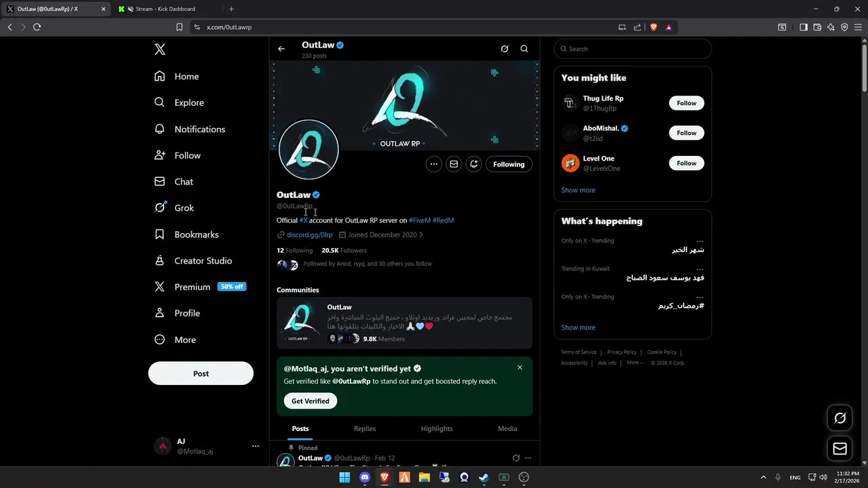Screen dimensions: 868x488
Task: Click the back arrow on OutLaw profile
Action: pos(281,49)
